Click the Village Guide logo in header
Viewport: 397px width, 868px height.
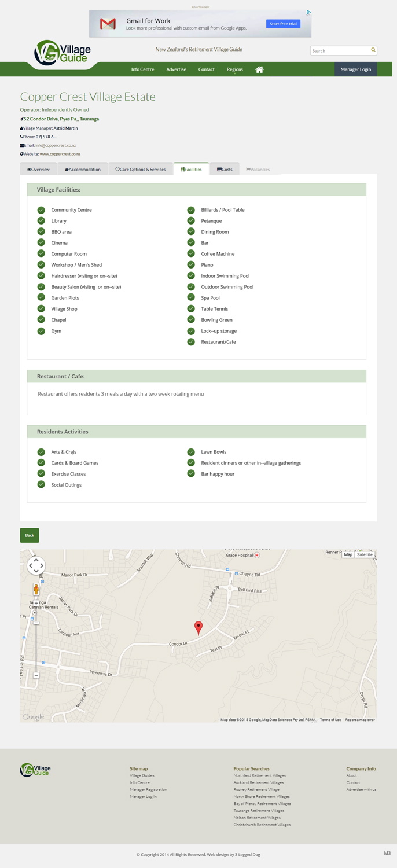click(63, 53)
